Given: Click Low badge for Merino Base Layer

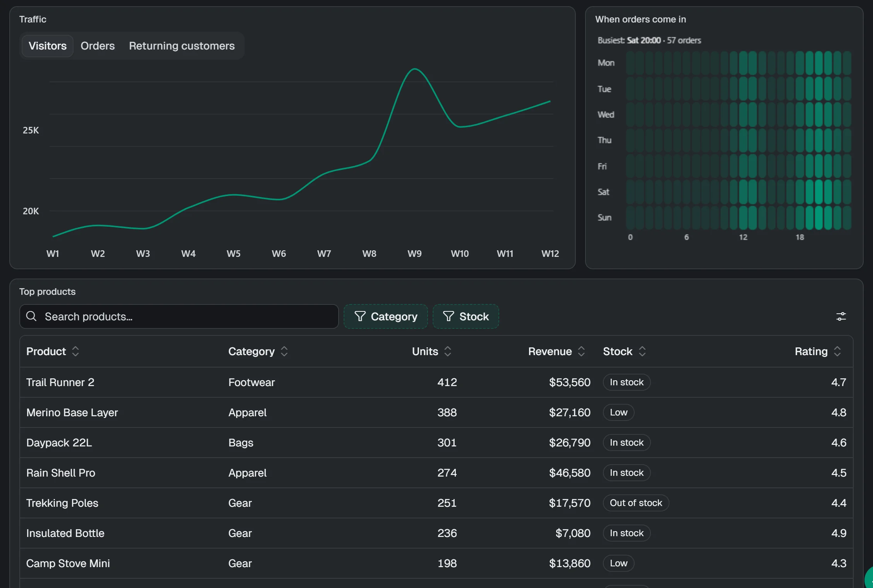Looking at the screenshot, I should click(x=618, y=412).
